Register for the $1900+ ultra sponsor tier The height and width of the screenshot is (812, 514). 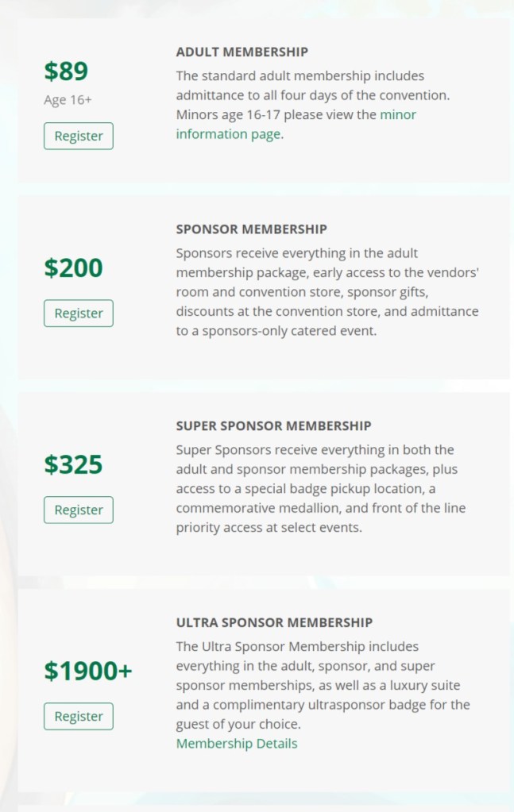click(78, 716)
